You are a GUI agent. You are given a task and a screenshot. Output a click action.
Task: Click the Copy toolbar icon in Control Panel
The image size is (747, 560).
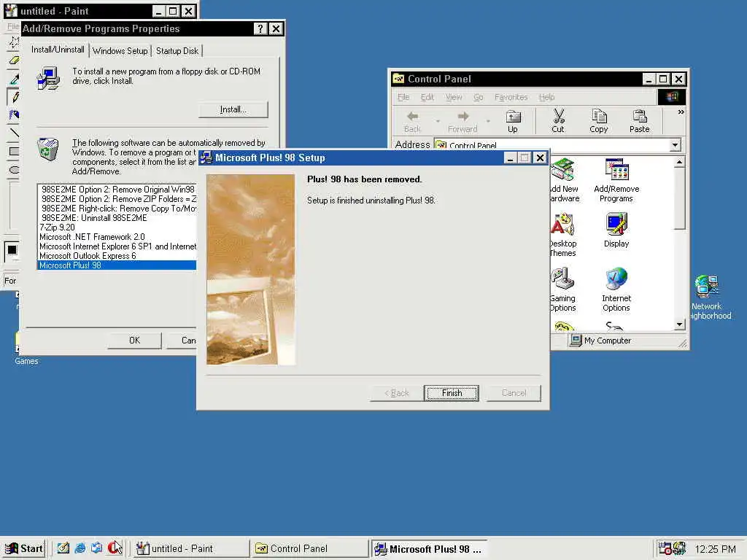click(598, 121)
